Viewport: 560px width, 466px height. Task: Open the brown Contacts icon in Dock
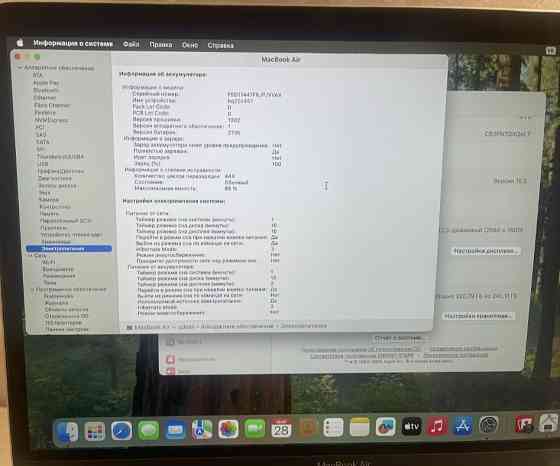click(x=307, y=427)
